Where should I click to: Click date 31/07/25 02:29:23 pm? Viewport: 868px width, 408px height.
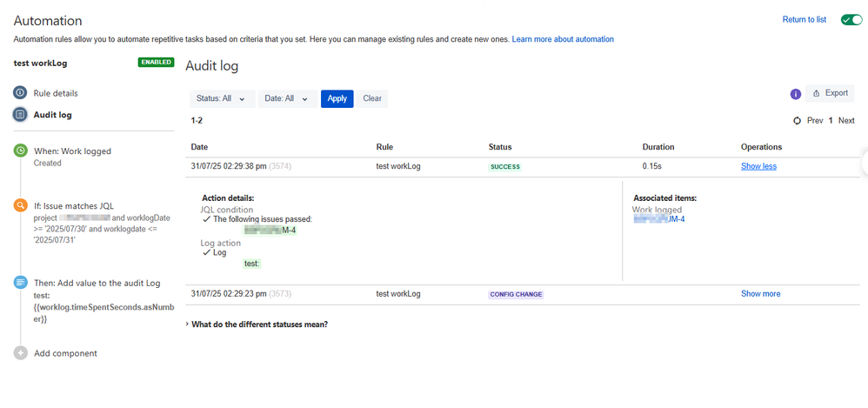click(x=229, y=294)
